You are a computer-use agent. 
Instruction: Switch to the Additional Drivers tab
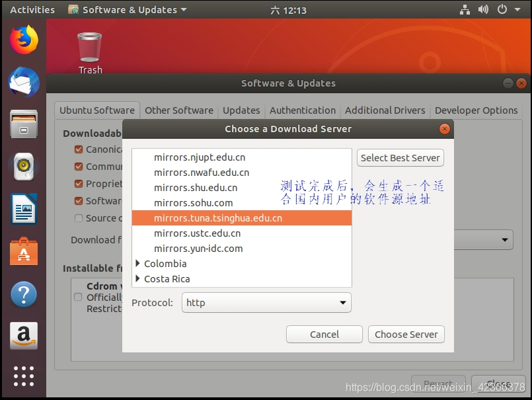click(385, 110)
